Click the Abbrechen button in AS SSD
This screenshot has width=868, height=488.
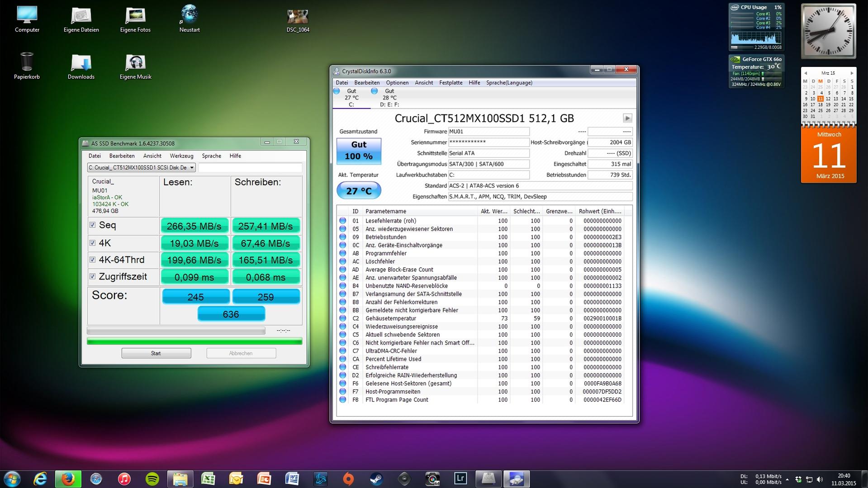(241, 353)
